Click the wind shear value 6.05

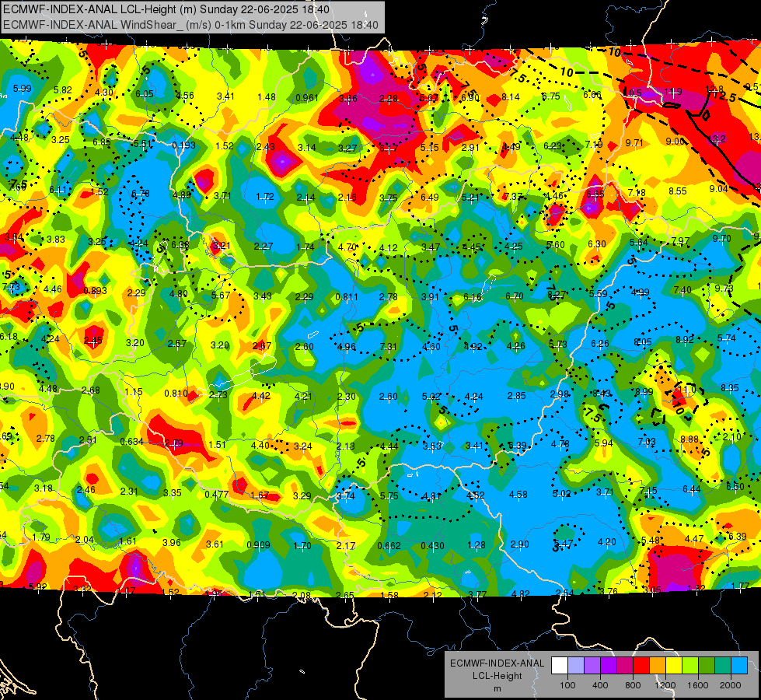pos(144,94)
